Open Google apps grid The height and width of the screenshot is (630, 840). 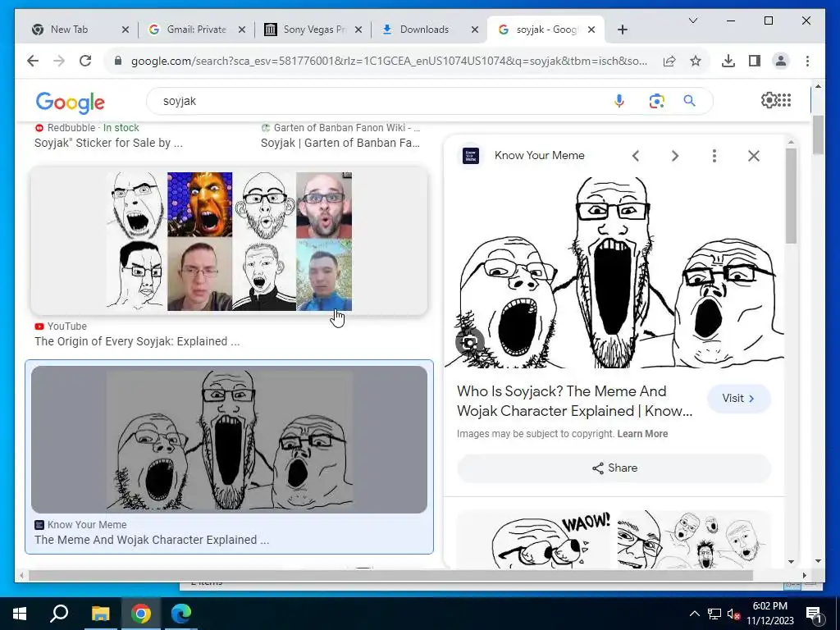click(784, 100)
